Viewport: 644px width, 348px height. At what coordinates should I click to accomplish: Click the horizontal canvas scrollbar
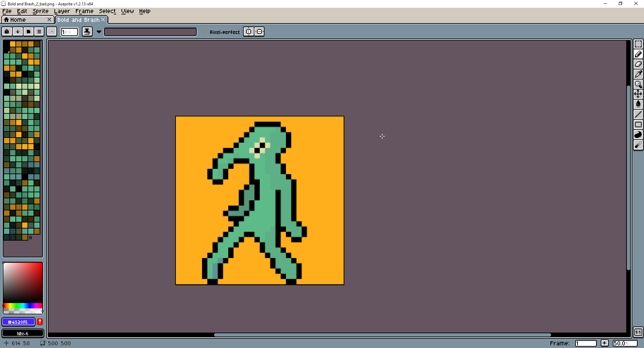(x=382, y=335)
